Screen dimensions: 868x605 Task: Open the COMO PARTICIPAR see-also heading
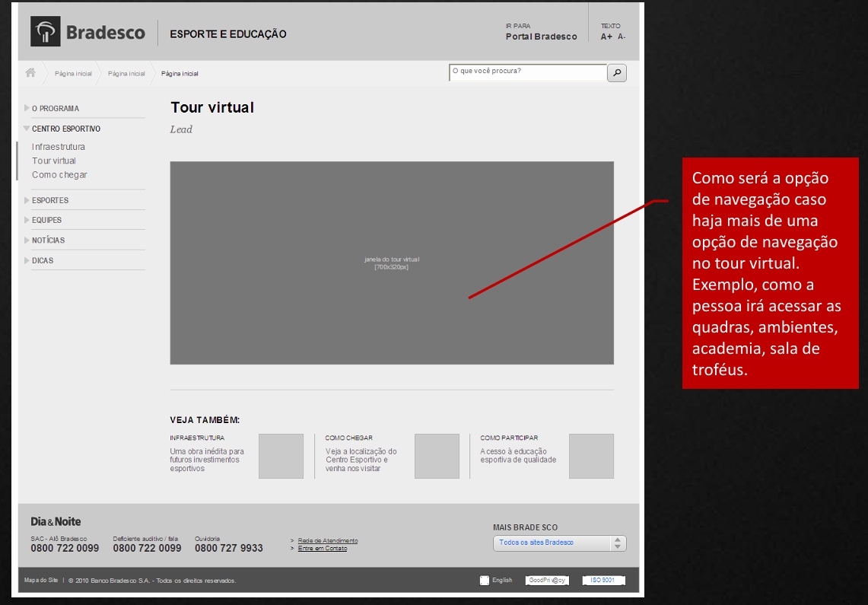[509, 438]
